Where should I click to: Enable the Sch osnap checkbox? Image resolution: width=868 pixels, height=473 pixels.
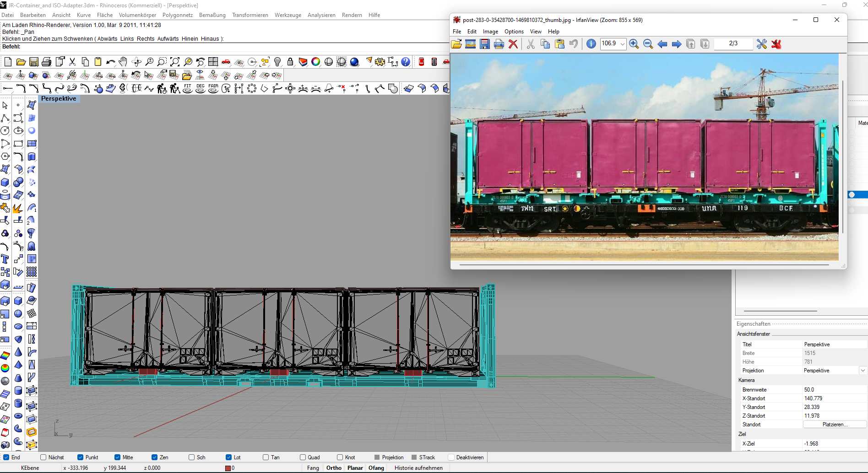(192, 457)
